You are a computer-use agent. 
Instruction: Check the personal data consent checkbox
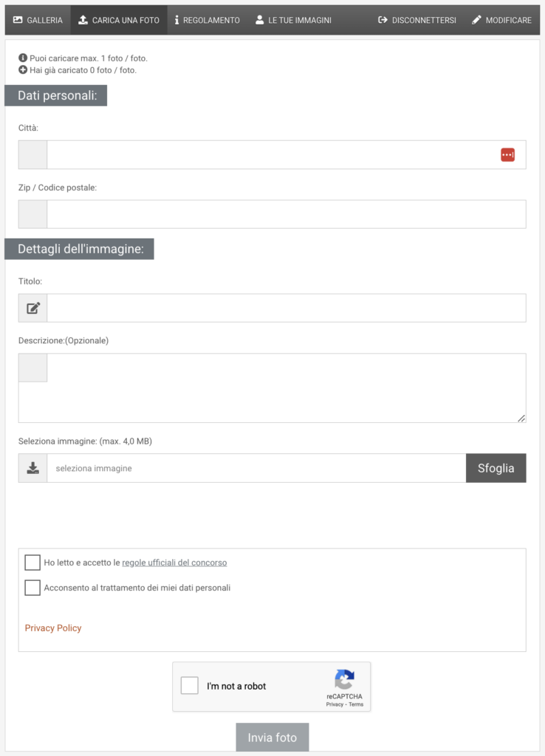32,587
